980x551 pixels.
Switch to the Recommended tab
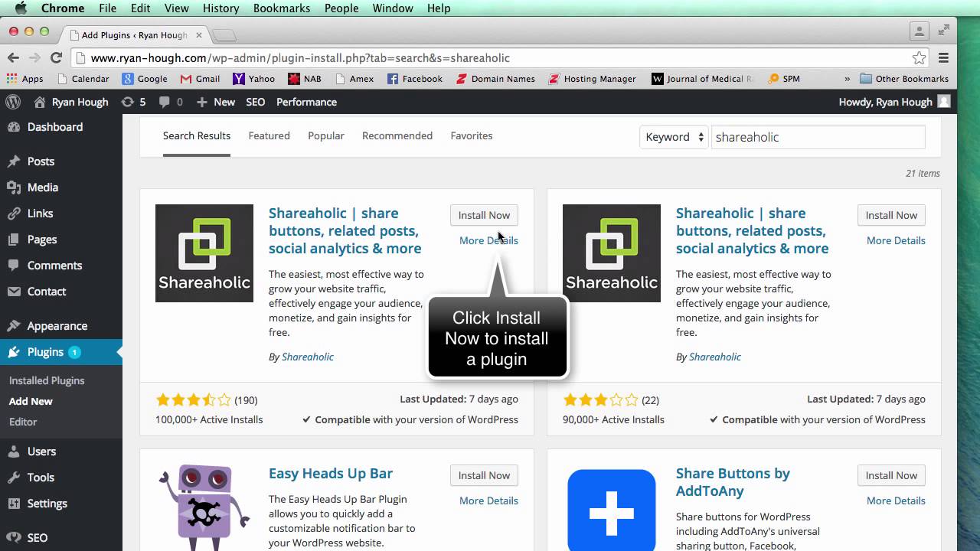(x=397, y=135)
